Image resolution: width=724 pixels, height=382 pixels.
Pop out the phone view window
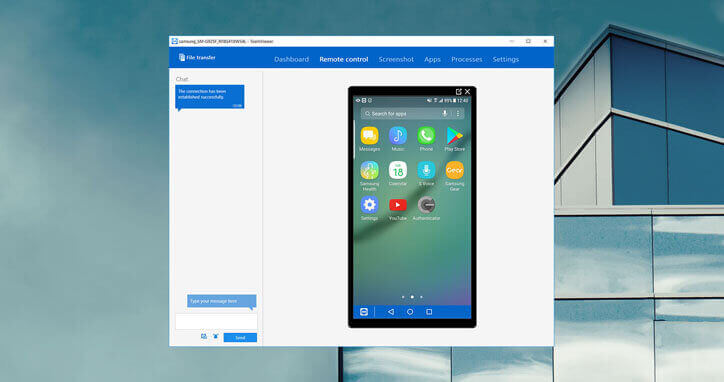pyautogui.click(x=459, y=91)
